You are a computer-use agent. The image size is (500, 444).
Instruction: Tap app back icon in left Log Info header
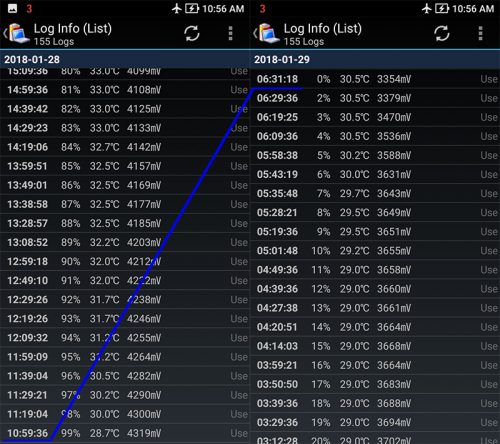click(x=16, y=33)
